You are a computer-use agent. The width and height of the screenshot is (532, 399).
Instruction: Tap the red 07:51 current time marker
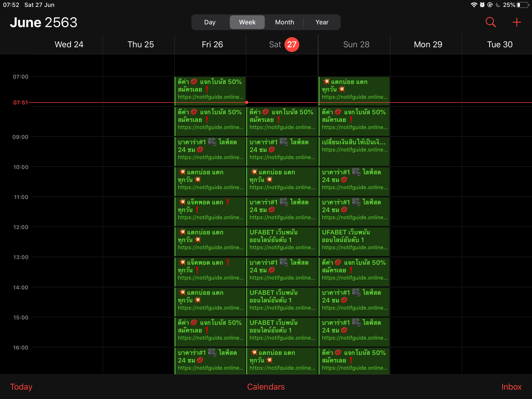[21, 102]
